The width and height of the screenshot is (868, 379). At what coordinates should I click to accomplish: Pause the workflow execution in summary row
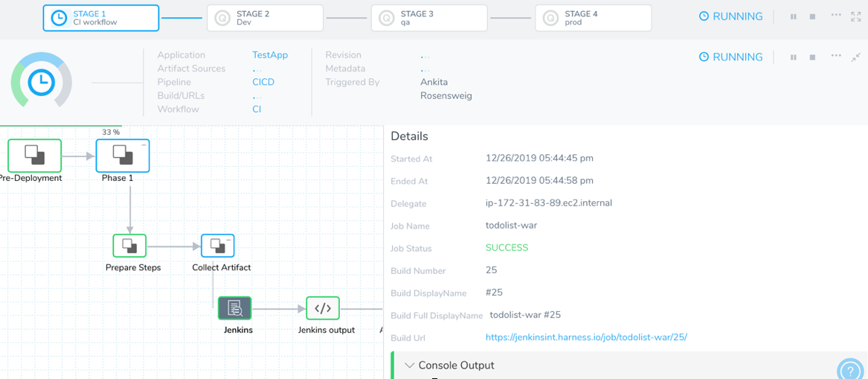click(794, 57)
